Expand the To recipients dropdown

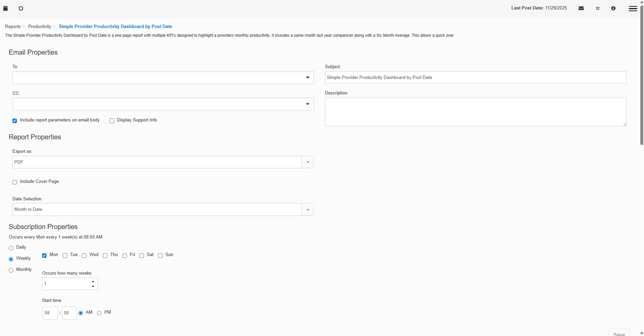pos(307,78)
